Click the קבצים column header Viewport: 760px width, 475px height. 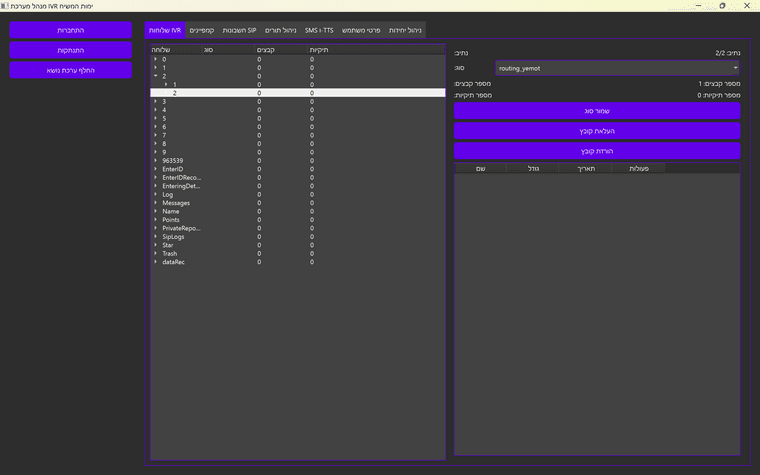pyautogui.click(x=281, y=49)
